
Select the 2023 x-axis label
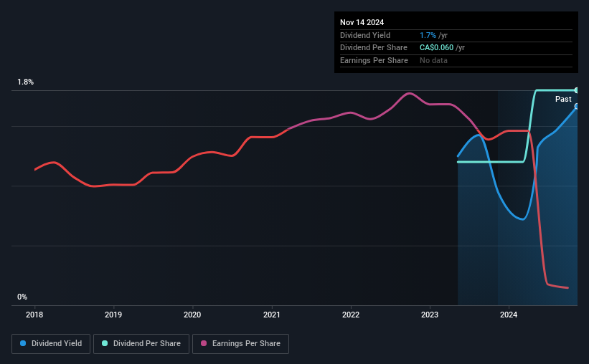(x=430, y=315)
